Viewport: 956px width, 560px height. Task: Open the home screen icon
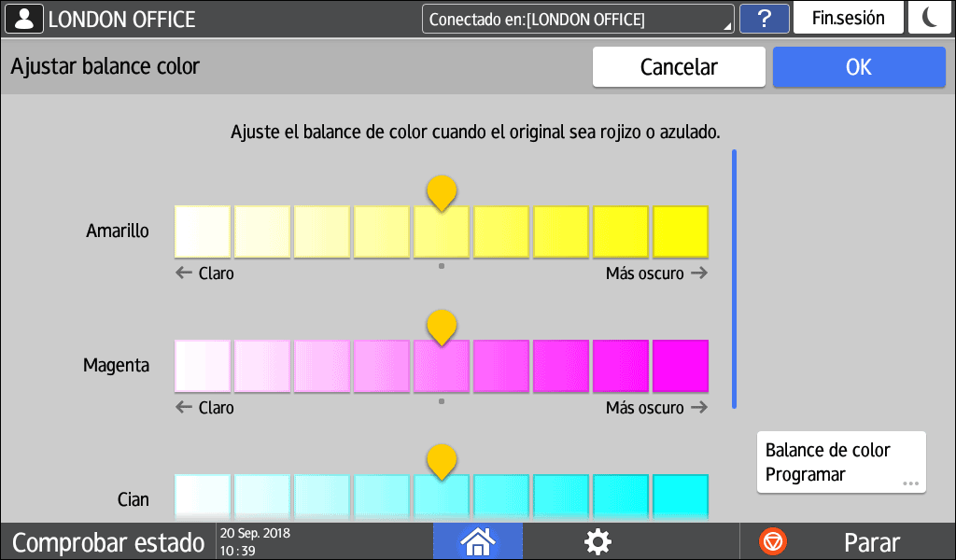click(477, 541)
